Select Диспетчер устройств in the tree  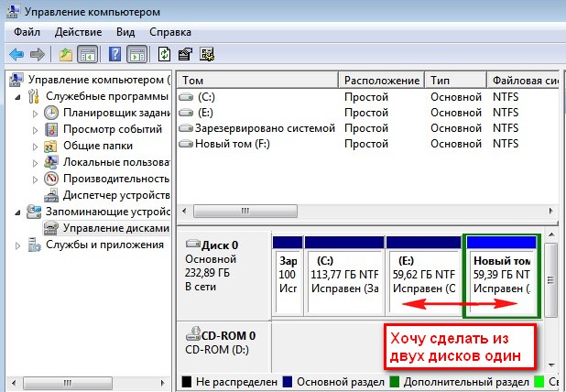click(x=116, y=195)
